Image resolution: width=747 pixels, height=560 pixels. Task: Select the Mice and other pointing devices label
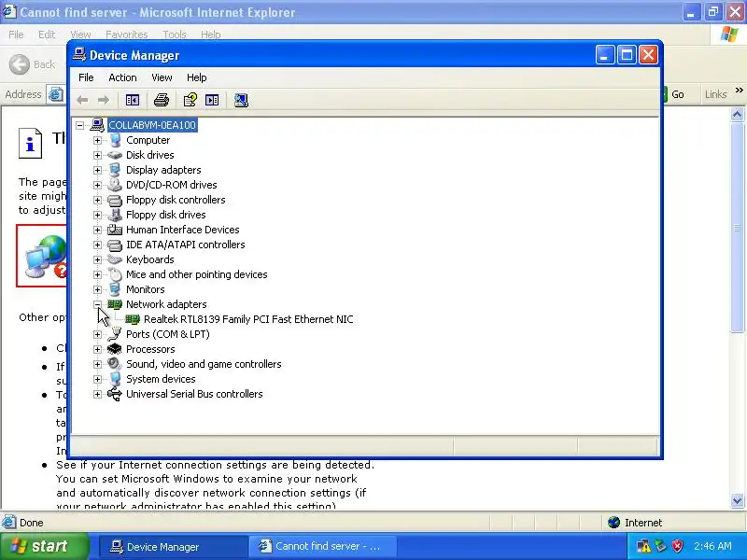[196, 274]
